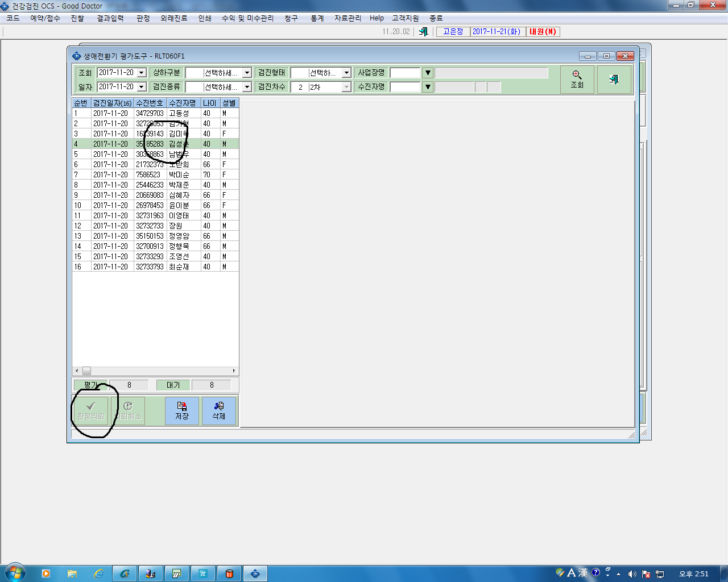Click the exit door icon beside 조회

(x=614, y=79)
